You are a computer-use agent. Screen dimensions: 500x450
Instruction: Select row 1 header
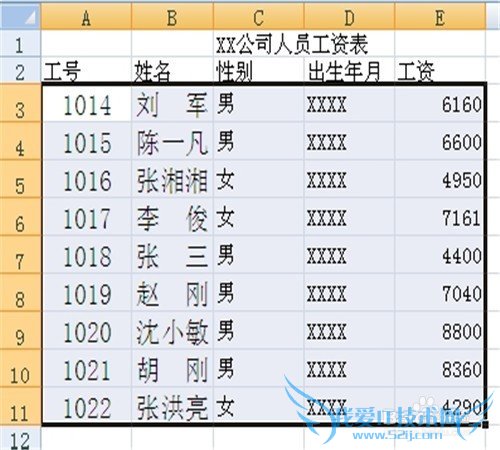pos(20,44)
